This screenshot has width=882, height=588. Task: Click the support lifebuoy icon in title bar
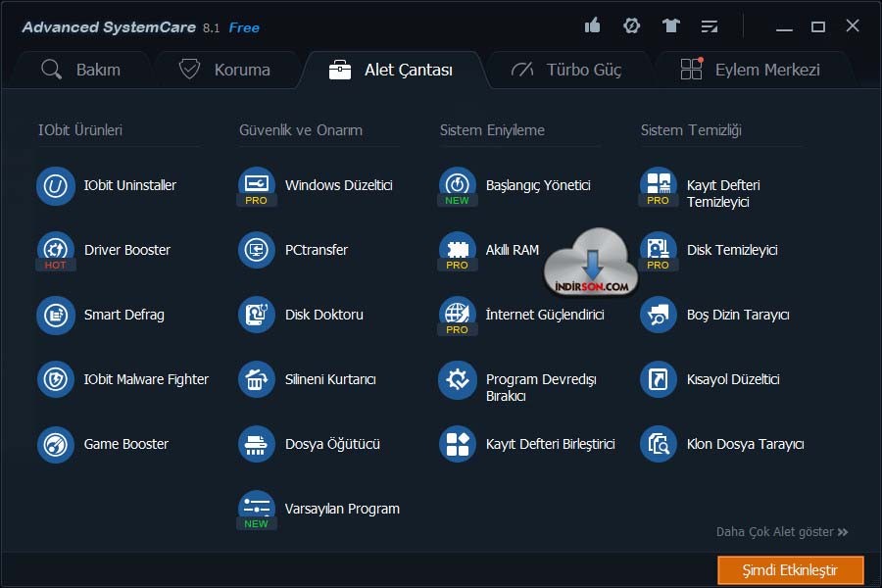pos(632,25)
